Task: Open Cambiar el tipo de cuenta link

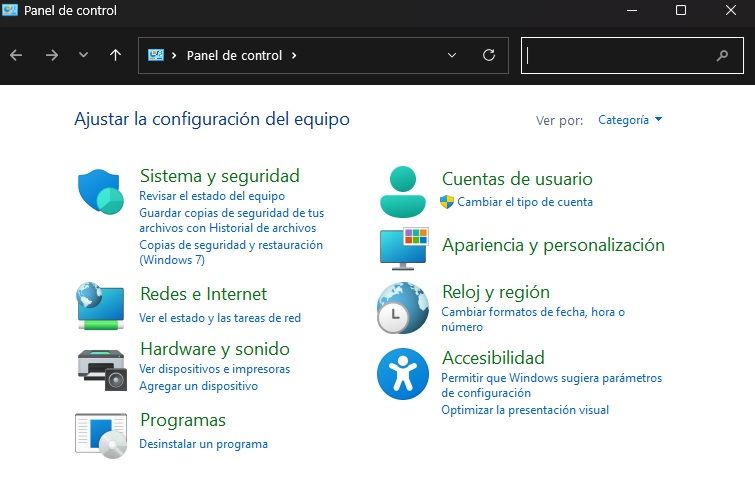Action: click(x=525, y=202)
